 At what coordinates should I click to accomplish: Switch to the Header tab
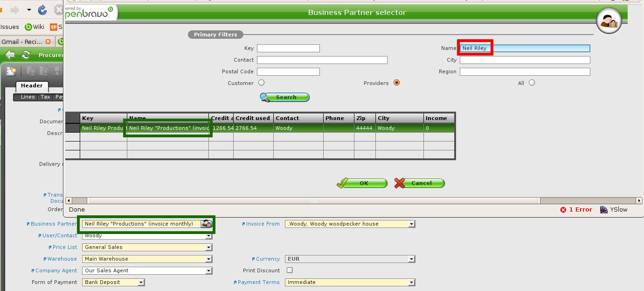[x=32, y=86]
